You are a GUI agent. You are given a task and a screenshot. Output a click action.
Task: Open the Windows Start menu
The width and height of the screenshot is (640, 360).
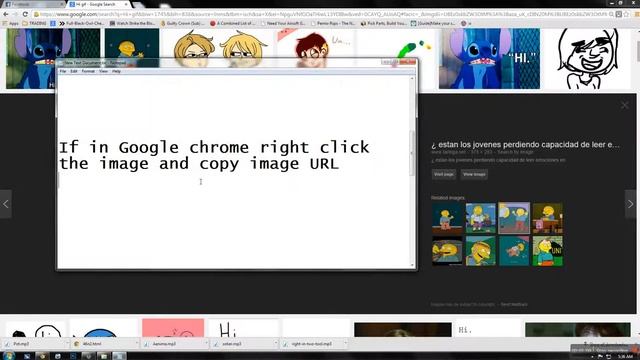pos(8,356)
